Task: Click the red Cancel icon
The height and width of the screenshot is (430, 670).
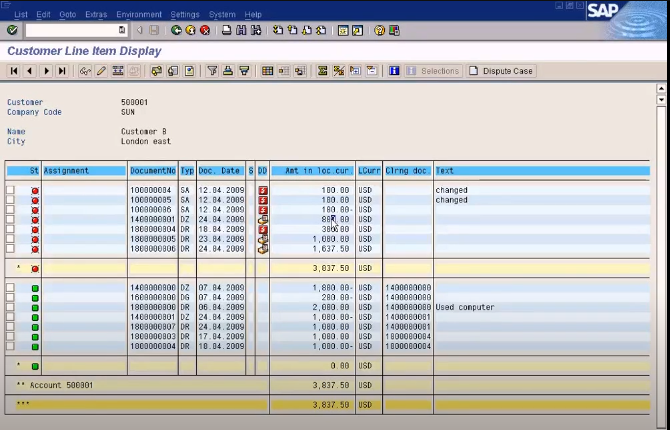Action: pos(205,30)
